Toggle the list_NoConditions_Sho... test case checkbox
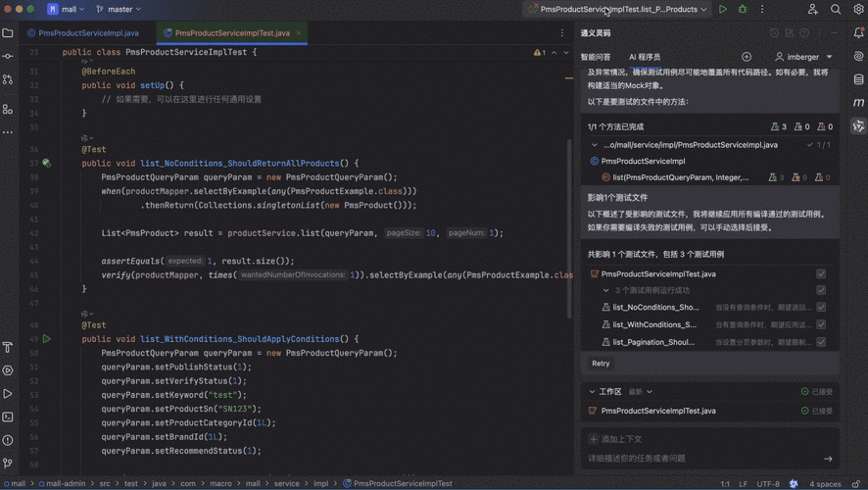This screenshot has width=868, height=490. point(821,308)
